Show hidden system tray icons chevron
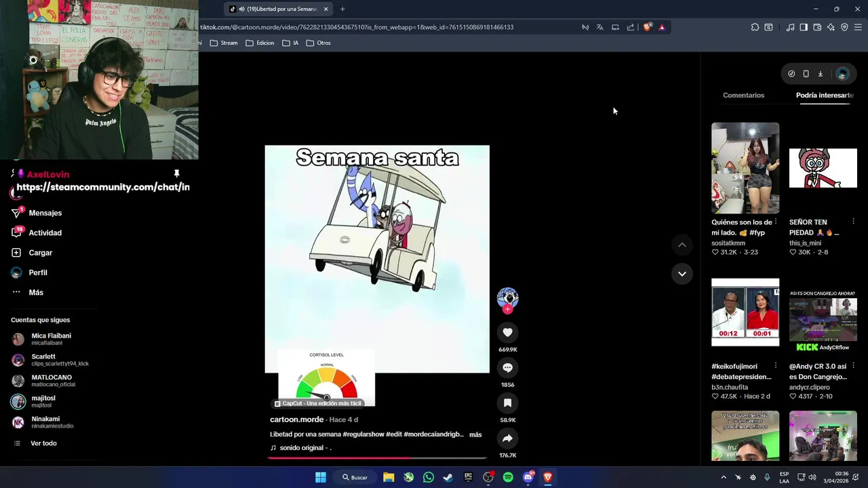The height and width of the screenshot is (488, 868). tap(723, 477)
